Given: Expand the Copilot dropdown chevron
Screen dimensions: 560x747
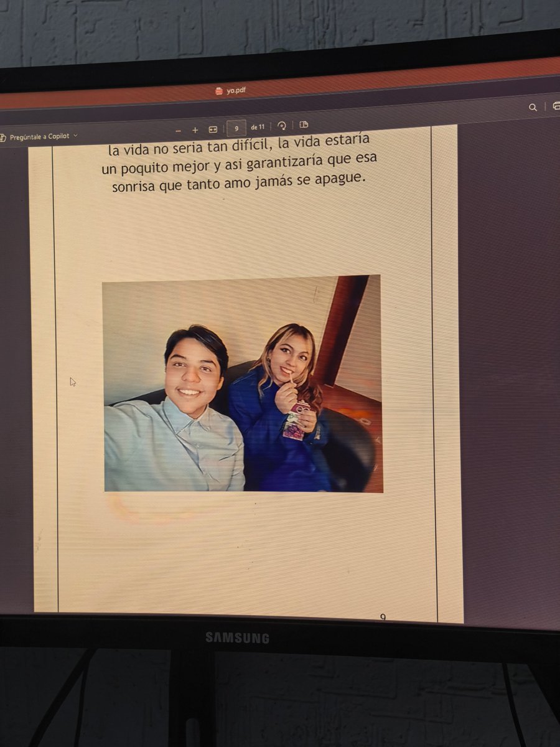Looking at the screenshot, I should [x=76, y=135].
